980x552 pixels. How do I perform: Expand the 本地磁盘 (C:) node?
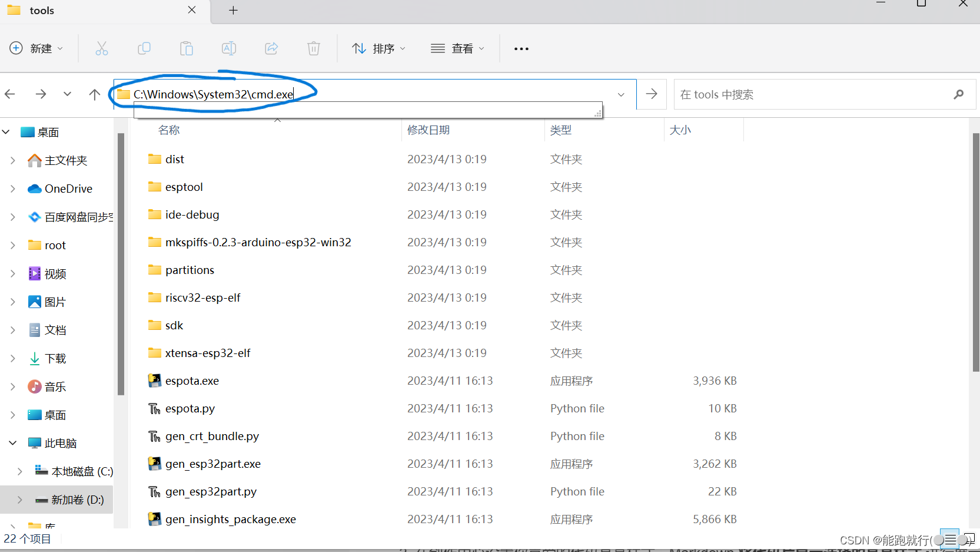tap(20, 471)
